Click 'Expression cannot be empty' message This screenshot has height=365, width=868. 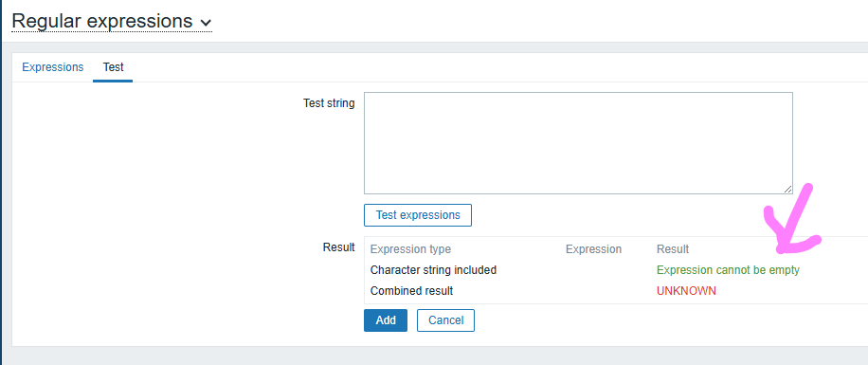(x=728, y=270)
